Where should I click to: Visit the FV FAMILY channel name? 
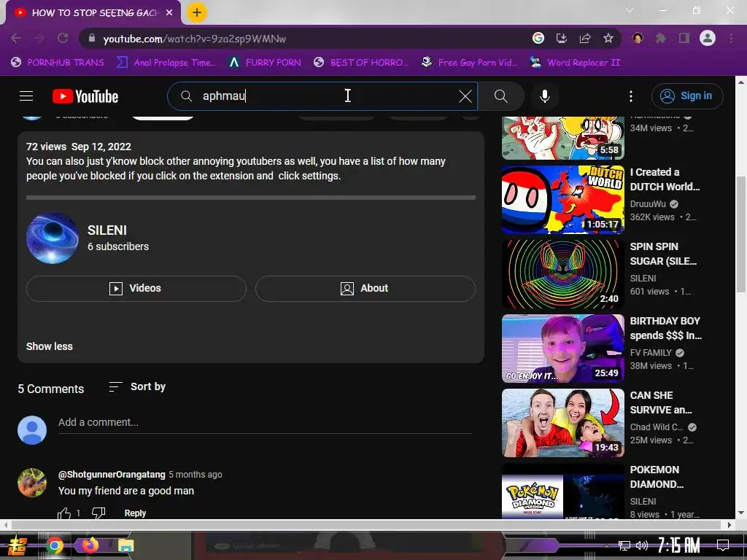coord(651,352)
